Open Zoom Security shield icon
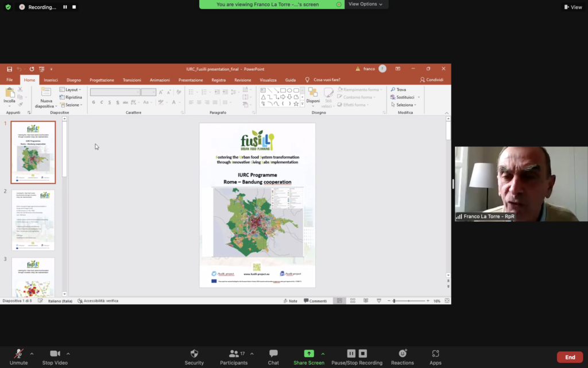Image resolution: width=588 pixels, height=368 pixels. point(194,354)
